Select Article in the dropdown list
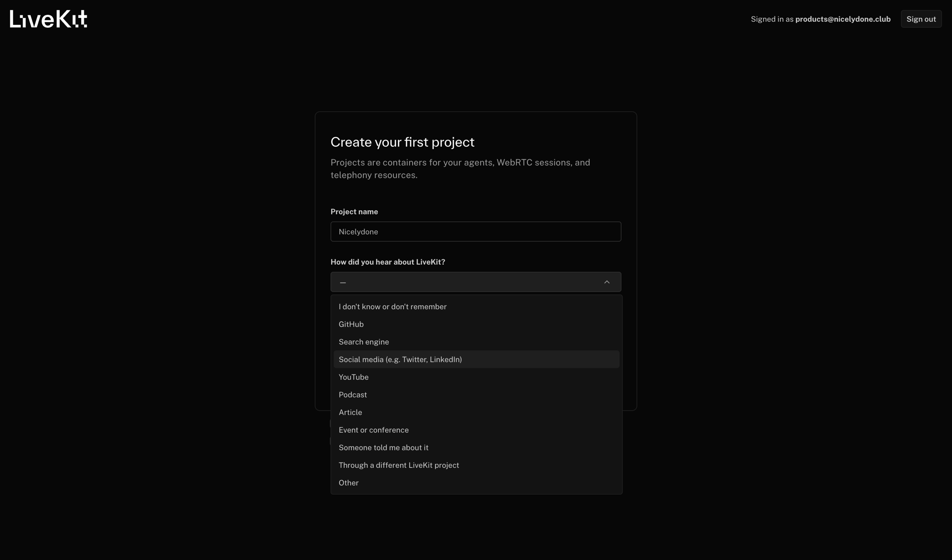 (x=350, y=412)
